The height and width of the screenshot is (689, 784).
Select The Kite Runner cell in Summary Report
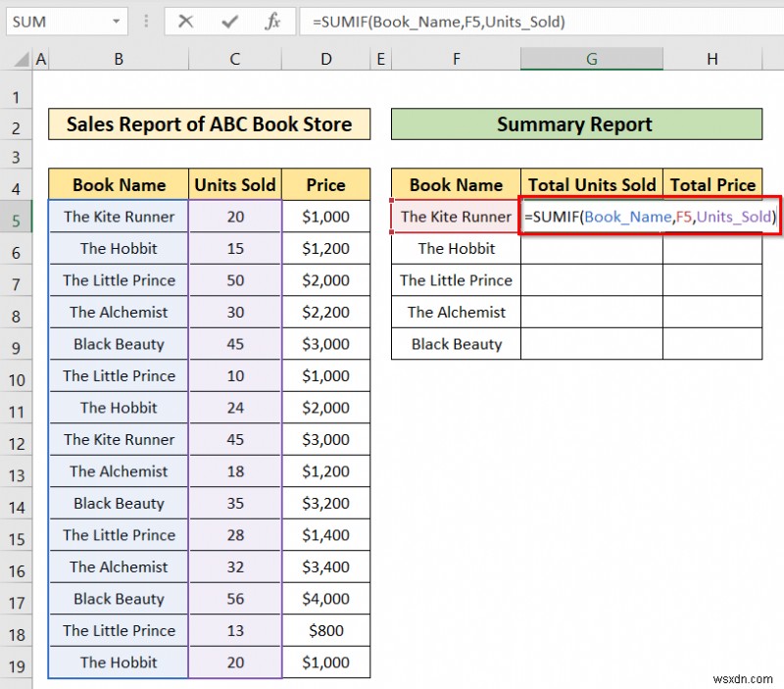click(455, 217)
